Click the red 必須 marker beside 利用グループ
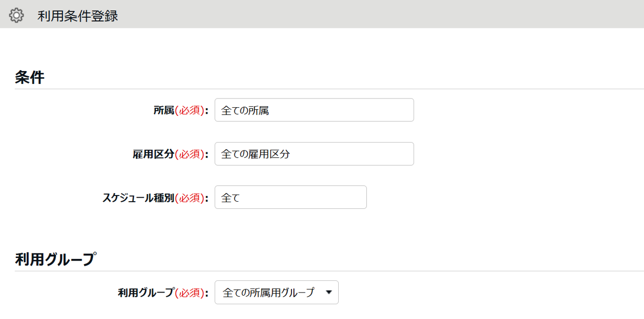The width and height of the screenshot is (644, 319). click(x=190, y=293)
